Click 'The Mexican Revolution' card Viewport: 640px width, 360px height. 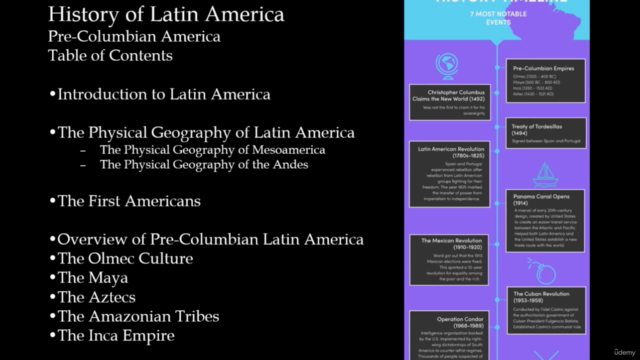[x=449, y=260]
